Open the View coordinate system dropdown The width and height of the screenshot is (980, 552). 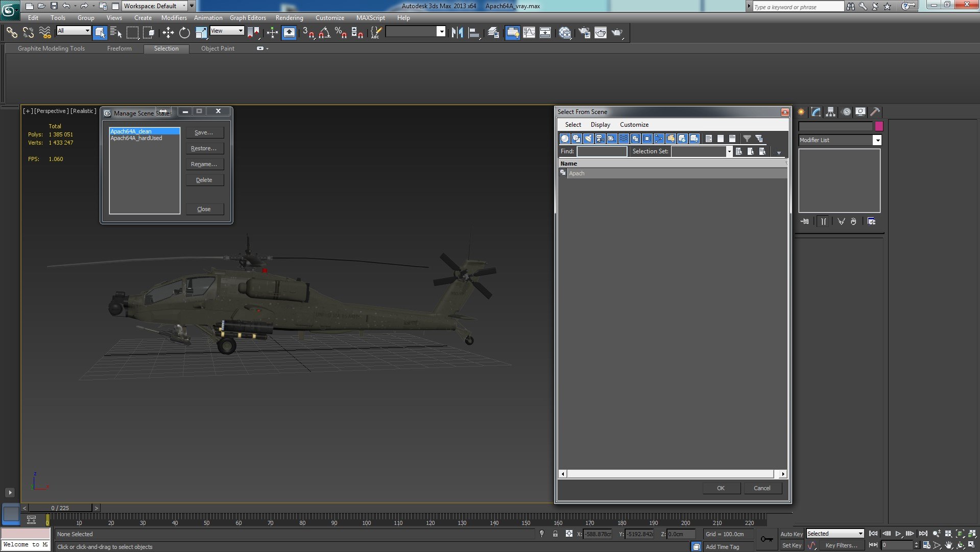[227, 31]
